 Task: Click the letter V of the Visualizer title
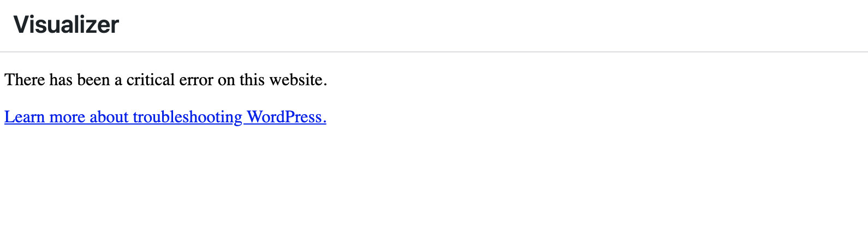coord(21,25)
